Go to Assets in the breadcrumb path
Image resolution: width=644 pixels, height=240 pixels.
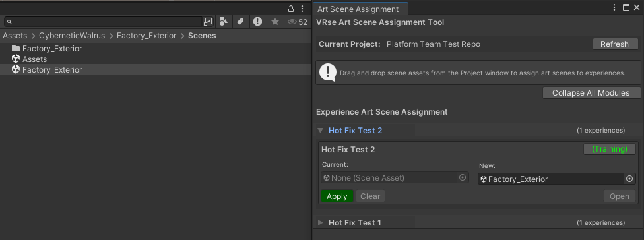point(15,36)
